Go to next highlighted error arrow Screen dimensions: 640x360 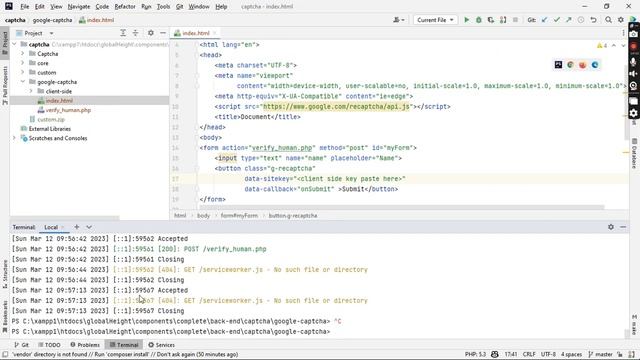(623, 45)
